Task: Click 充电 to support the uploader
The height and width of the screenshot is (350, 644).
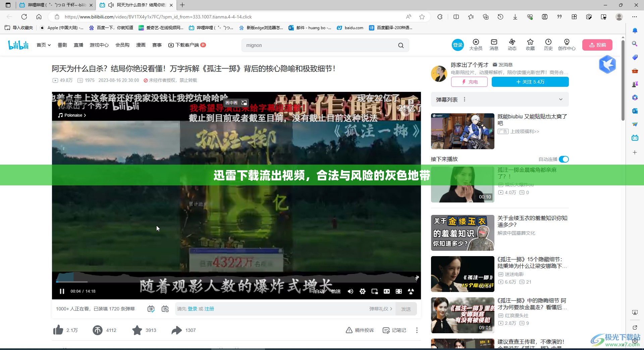Action: [x=469, y=82]
